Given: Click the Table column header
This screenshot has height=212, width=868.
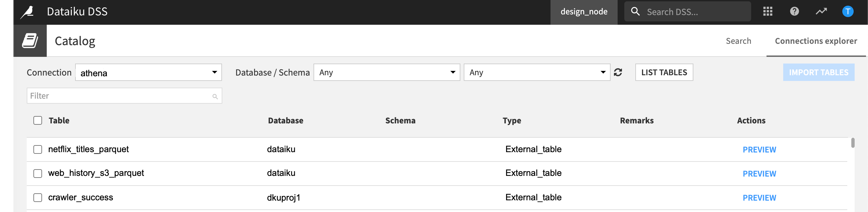Looking at the screenshot, I should coord(59,120).
